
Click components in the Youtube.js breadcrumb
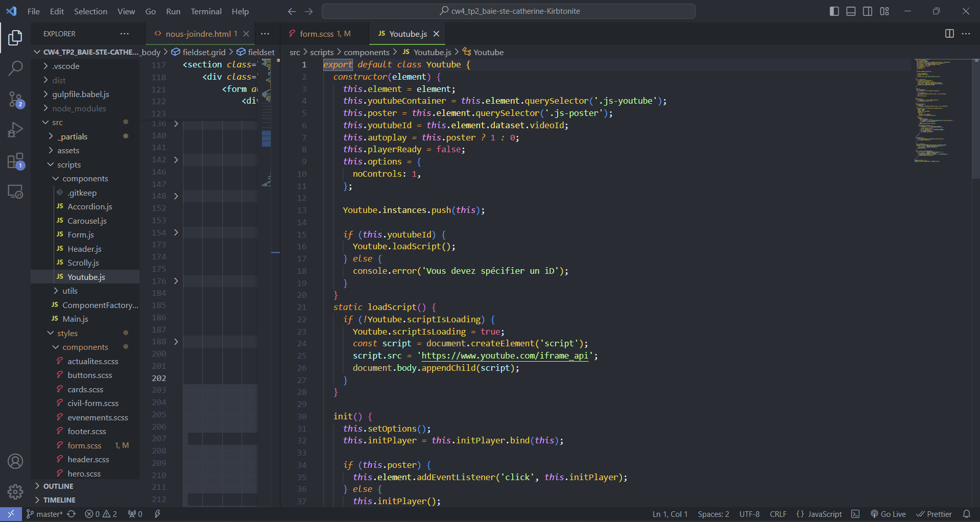(366, 52)
